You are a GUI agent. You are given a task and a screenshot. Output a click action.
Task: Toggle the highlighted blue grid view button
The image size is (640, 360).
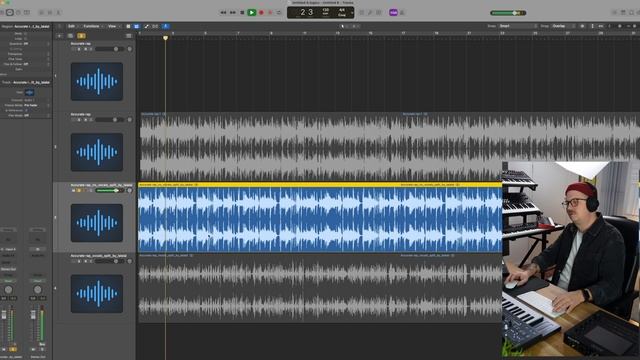pos(136,26)
